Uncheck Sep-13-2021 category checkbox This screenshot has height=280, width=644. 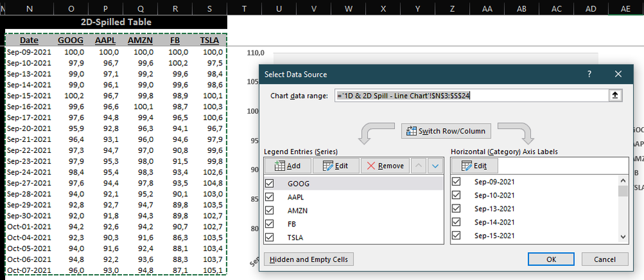456,208
